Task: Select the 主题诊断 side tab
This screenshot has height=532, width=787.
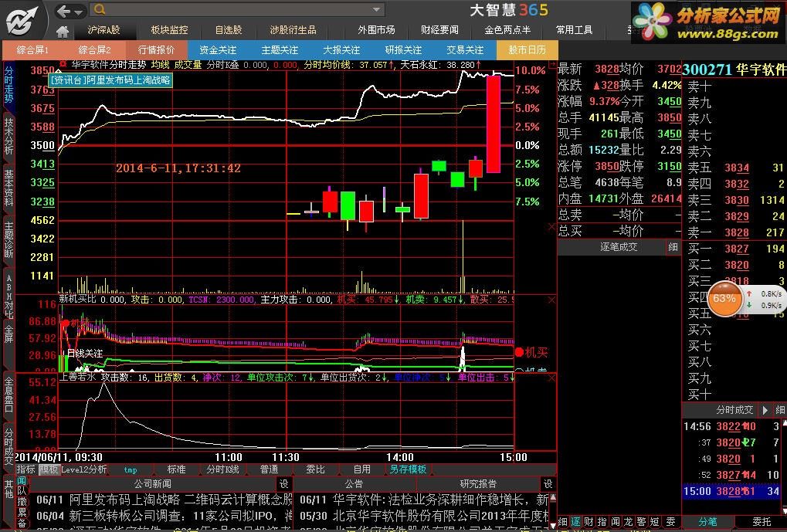Action: (9, 239)
